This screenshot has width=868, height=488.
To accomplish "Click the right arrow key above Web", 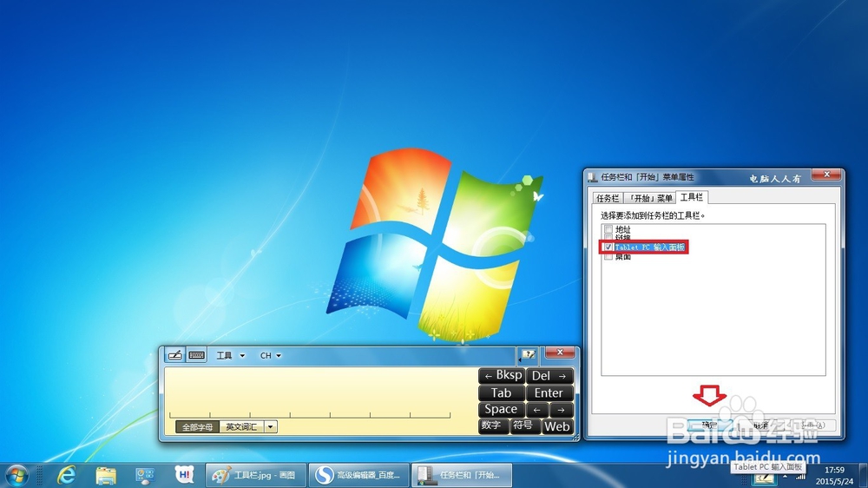I will tap(562, 410).
